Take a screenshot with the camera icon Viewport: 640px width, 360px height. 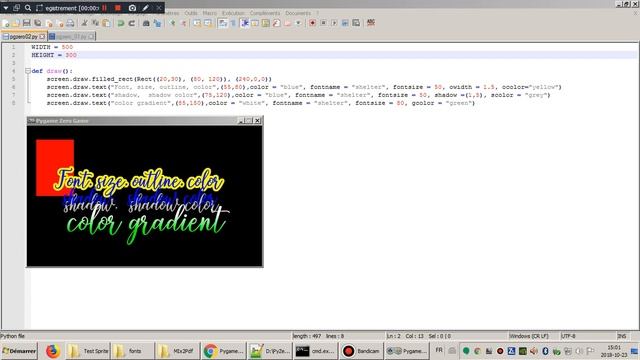[132, 8]
